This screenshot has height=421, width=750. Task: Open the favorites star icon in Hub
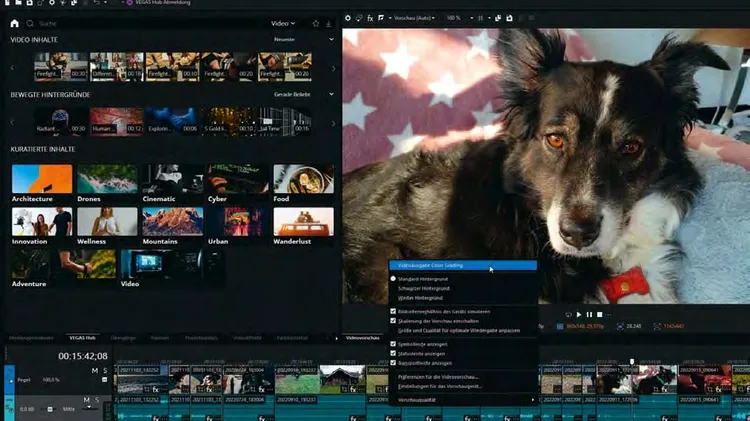coord(316,22)
